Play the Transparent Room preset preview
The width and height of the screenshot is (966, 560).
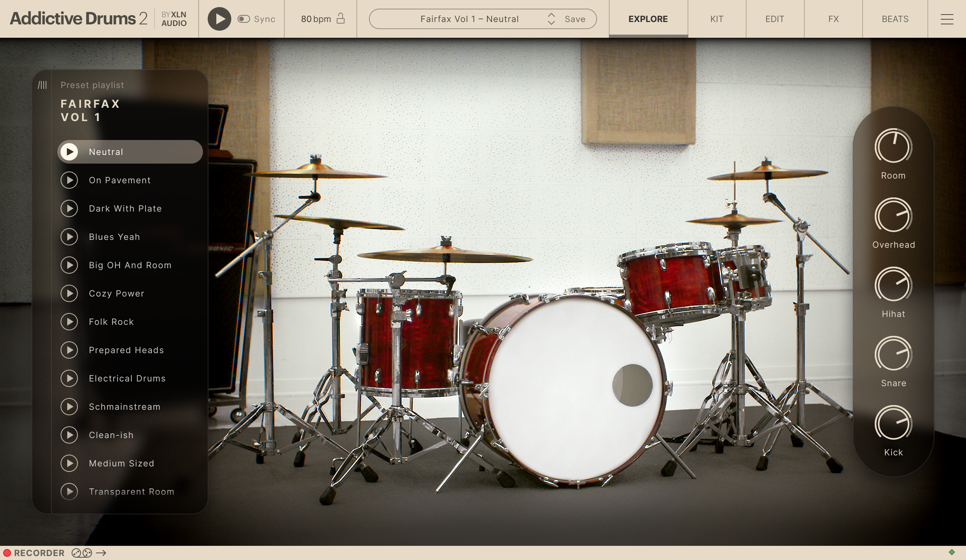[69, 492]
